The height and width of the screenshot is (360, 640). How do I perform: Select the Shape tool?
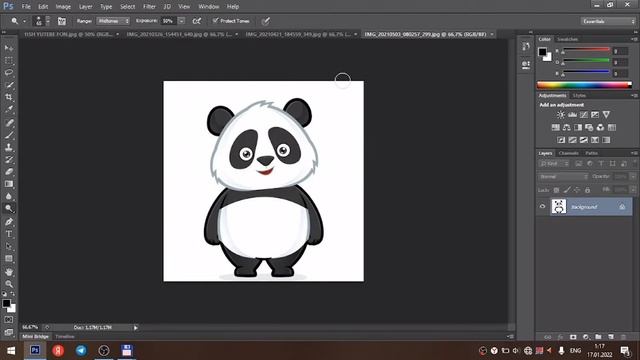[x=9, y=259]
